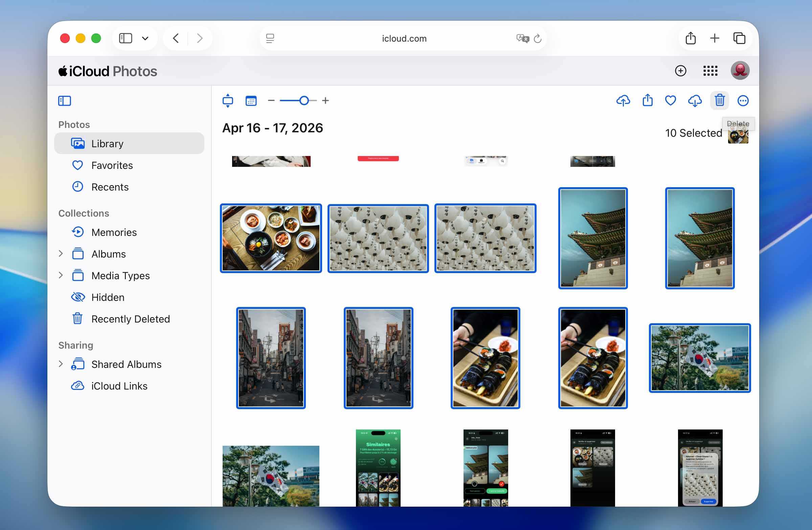
Task: Open Memories collection
Action: pyautogui.click(x=129, y=232)
